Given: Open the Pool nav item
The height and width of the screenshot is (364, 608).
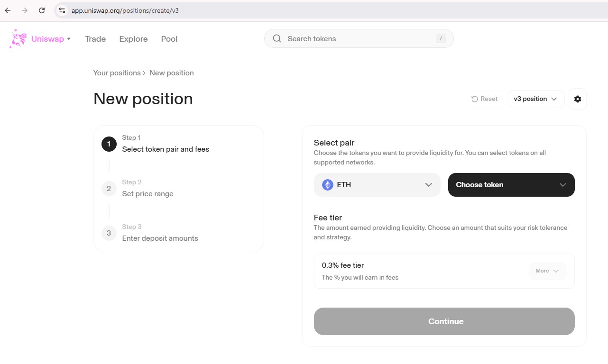Looking at the screenshot, I should (169, 39).
